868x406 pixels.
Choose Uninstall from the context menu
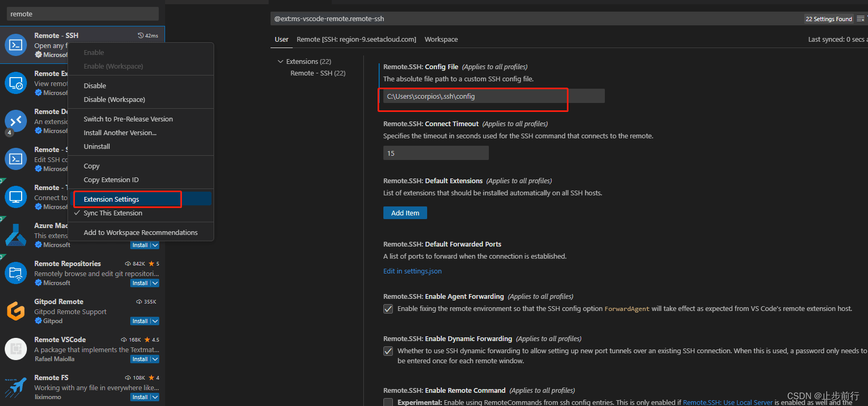coord(141,146)
